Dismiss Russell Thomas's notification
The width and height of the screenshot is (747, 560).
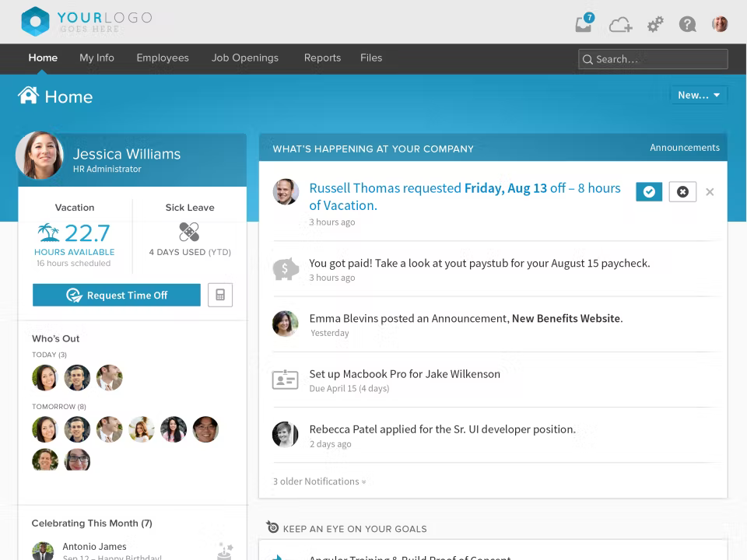pos(709,191)
